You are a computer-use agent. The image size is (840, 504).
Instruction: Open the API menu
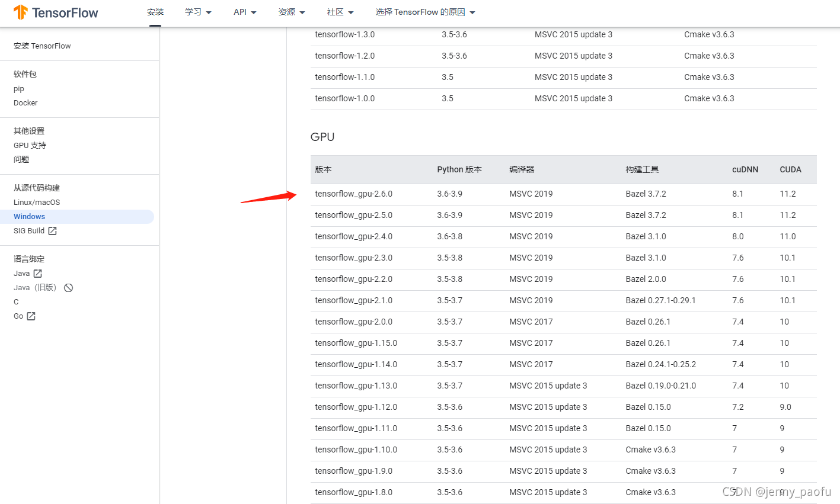click(x=240, y=12)
